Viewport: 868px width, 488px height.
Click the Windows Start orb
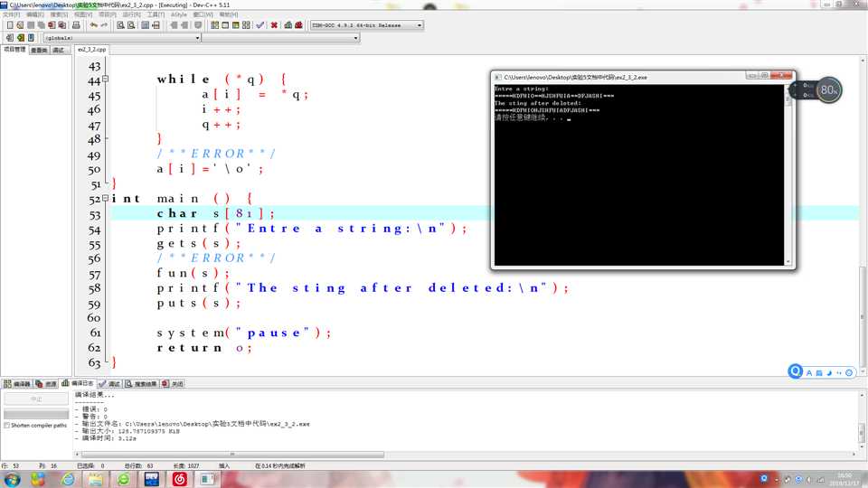(12, 479)
